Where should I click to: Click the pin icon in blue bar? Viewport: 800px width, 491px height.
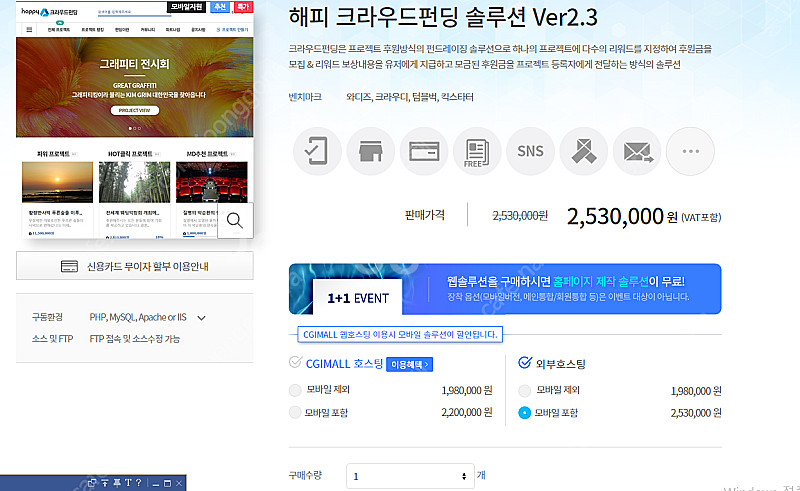[116, 483]
